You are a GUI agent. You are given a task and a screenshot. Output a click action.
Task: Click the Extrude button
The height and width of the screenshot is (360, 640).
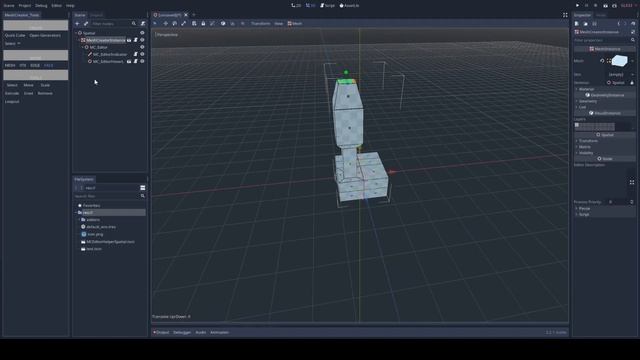tap(12, 93)
